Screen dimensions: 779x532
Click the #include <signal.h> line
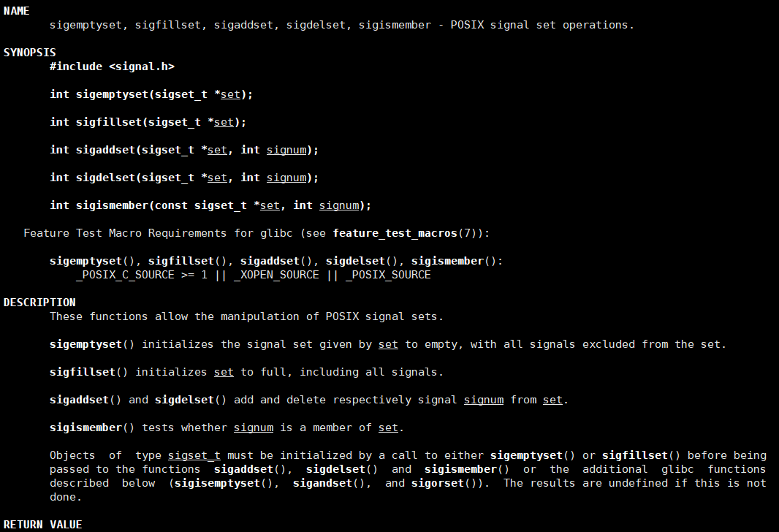pyautogui.click(x=113, y=66)
